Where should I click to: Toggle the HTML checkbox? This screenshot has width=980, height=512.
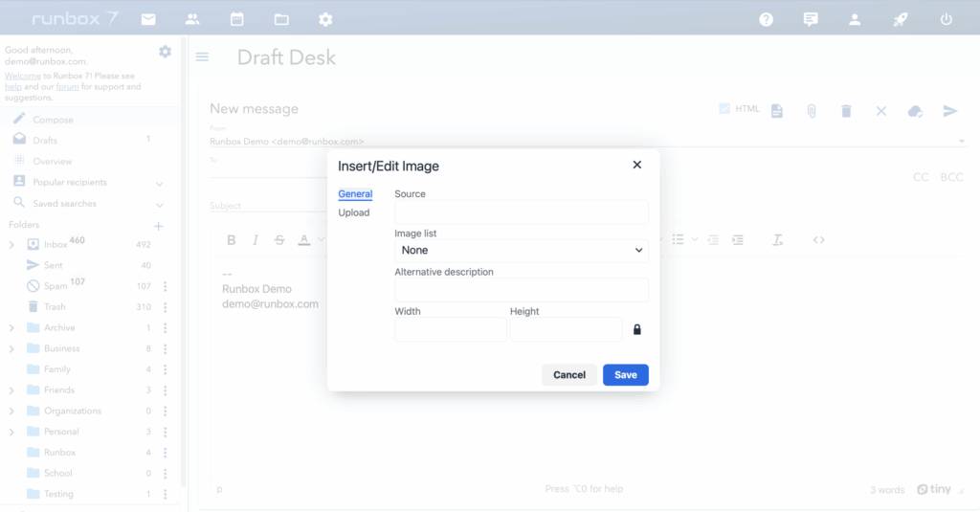(724, 109)
